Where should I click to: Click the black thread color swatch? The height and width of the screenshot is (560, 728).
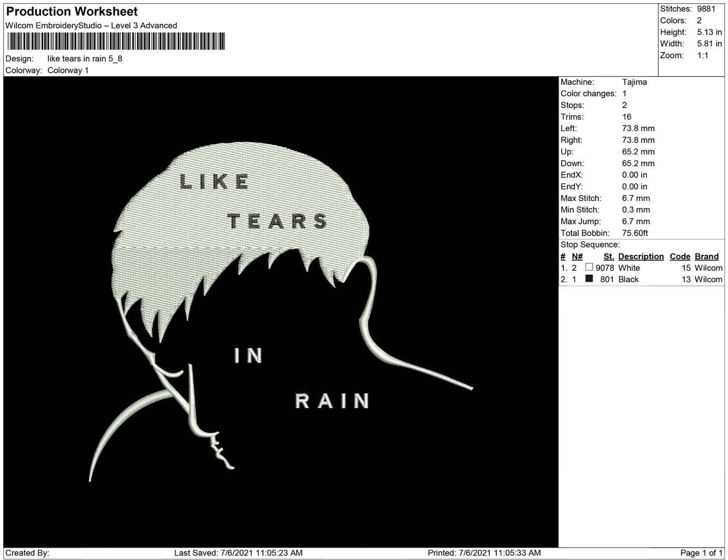(589, 279)
